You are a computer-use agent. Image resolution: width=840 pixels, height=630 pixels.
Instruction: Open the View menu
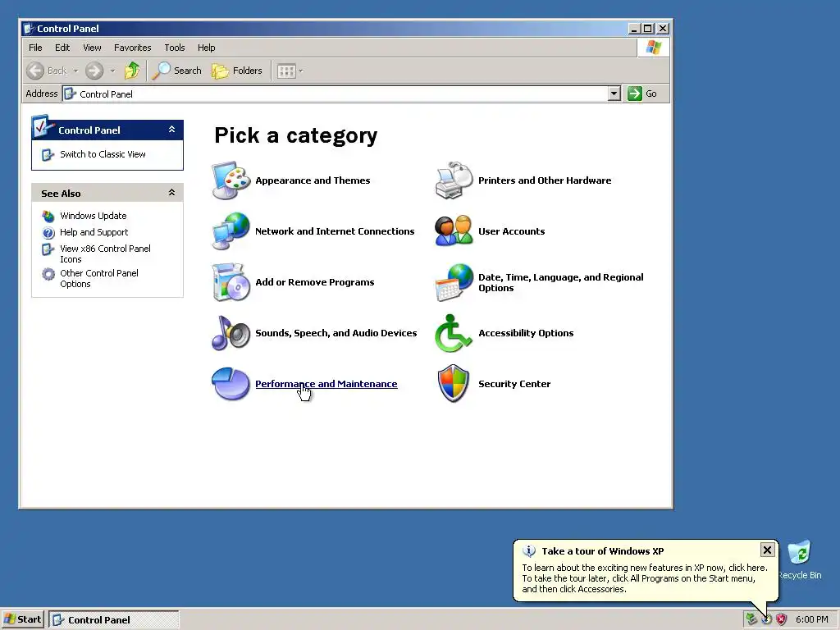[92, 48]
